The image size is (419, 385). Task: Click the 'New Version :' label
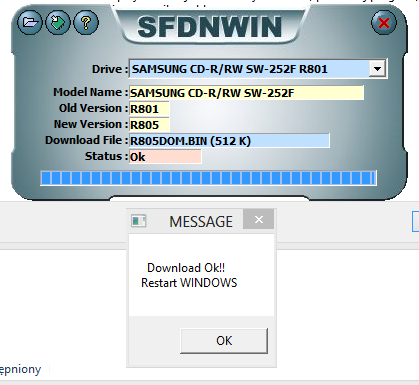click(91, 124)
